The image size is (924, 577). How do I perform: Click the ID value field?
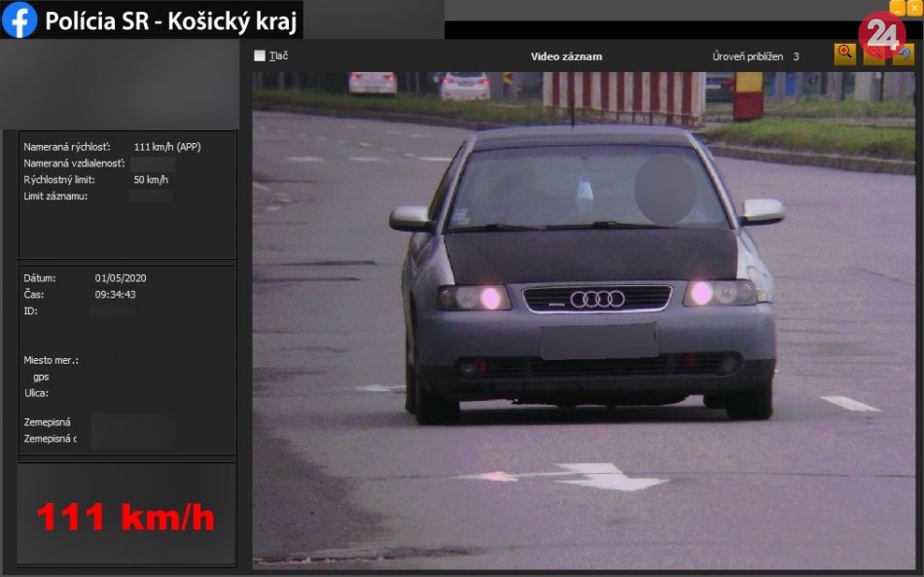coord(112,311)
